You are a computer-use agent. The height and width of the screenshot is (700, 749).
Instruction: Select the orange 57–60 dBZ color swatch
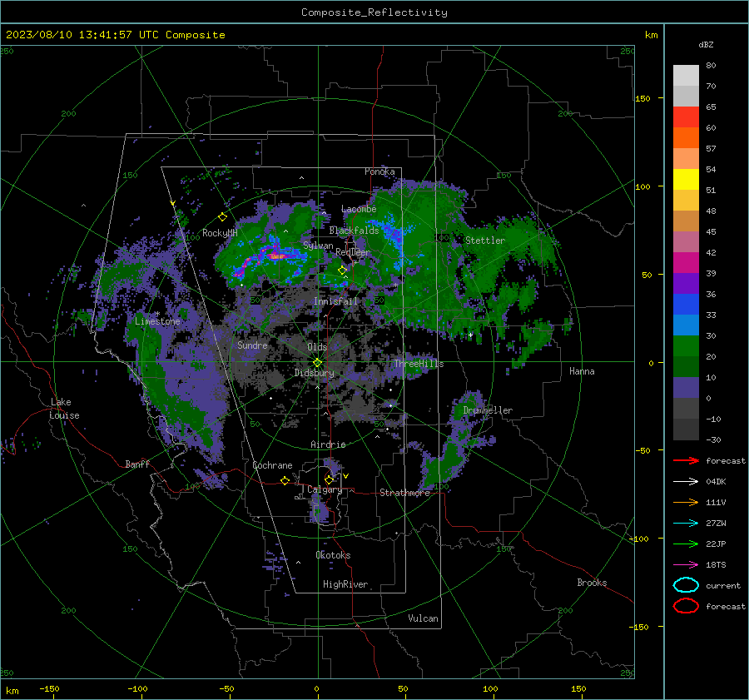click(686, 137)
